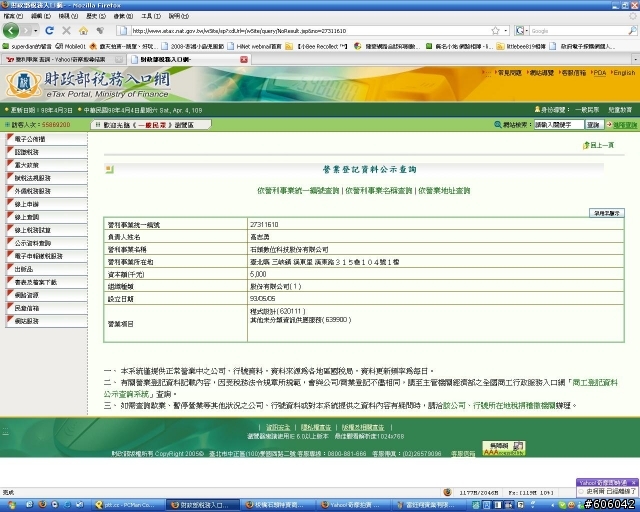
Task: Open the 檢視 (V) menu
Action: click(68, 16)
